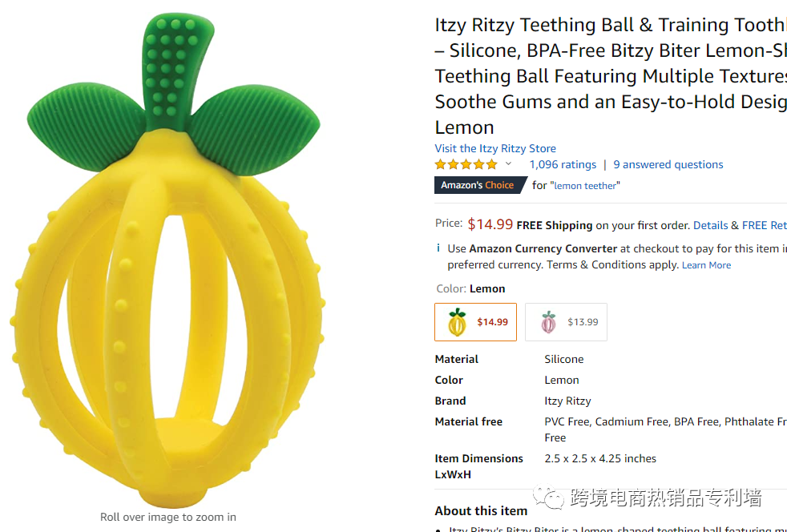Viewport: 787px width, 532px height.
Task: Click the Amazon's Choice badge
Action: (477, 185)
